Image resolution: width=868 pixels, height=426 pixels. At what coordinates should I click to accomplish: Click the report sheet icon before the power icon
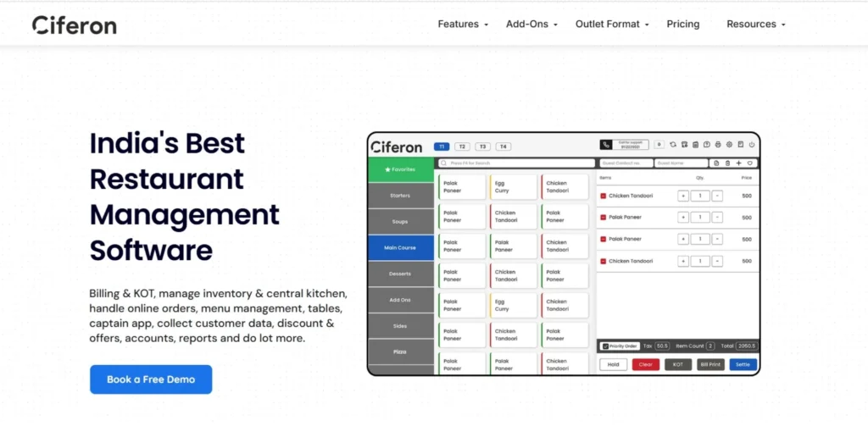741,145
